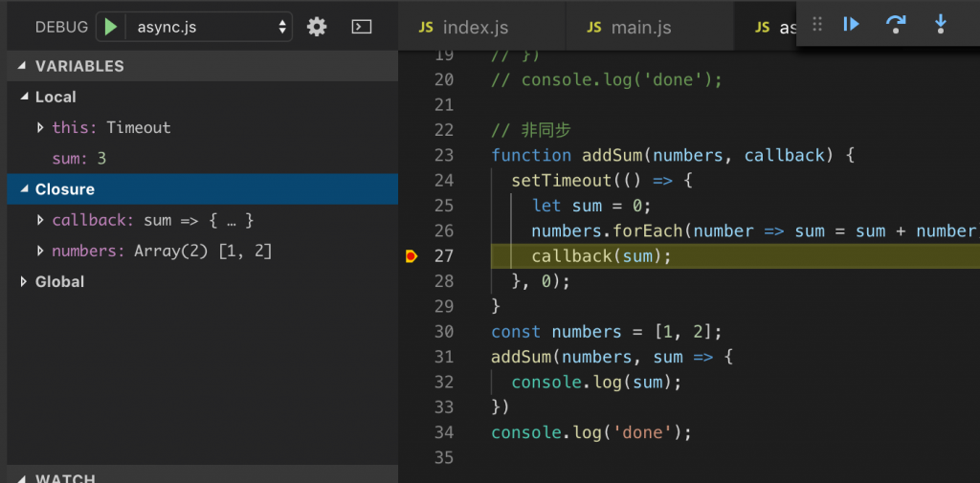Open the debug console icon
Image resolution: width=980 pixels, height=483 pixels.
tap(362, 27)
